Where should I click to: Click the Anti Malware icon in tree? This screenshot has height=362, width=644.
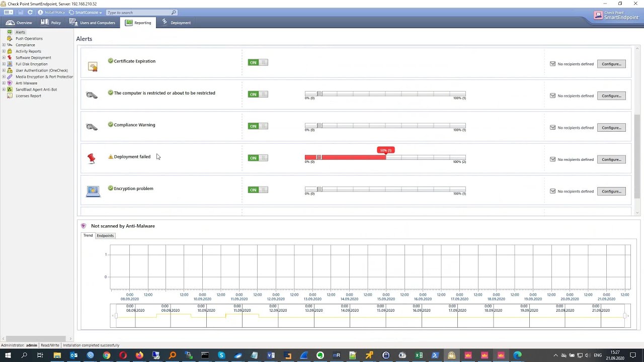point(10,83)
